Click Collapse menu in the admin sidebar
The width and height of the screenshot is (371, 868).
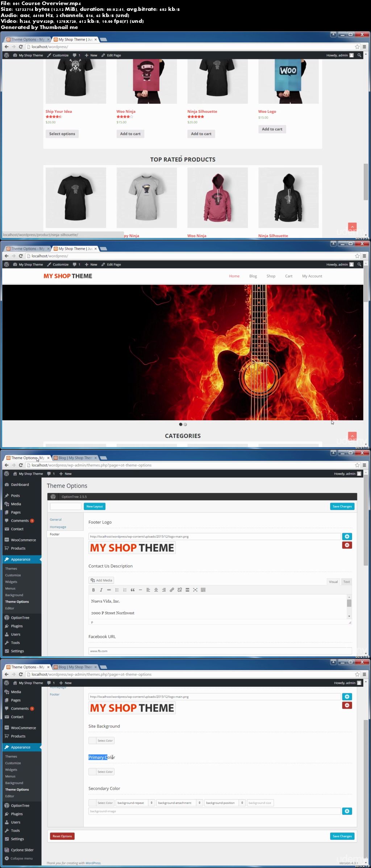[x=22, y=858]
